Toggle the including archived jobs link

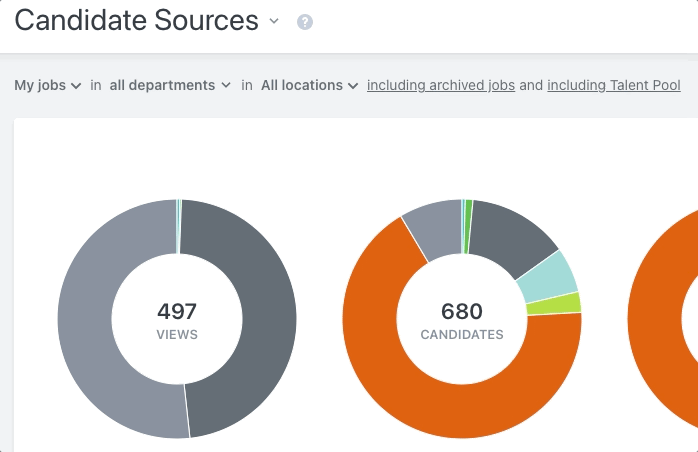point(441,85)
